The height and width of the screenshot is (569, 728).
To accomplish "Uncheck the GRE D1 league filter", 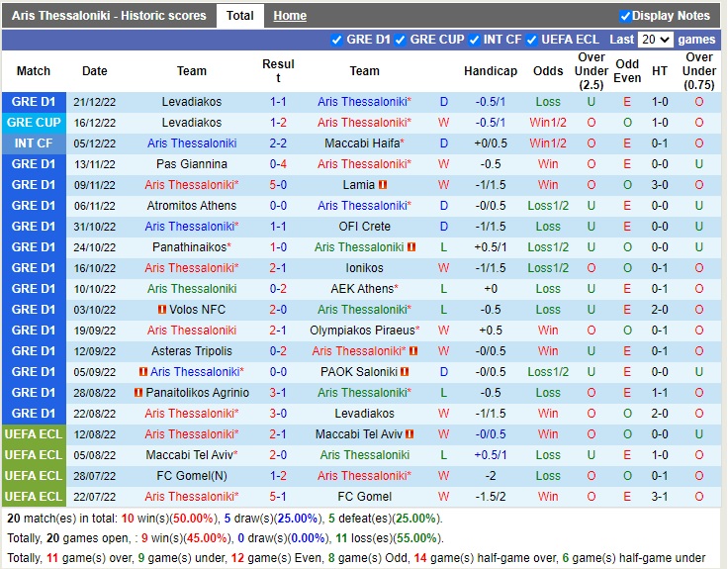I will point(336,41).
